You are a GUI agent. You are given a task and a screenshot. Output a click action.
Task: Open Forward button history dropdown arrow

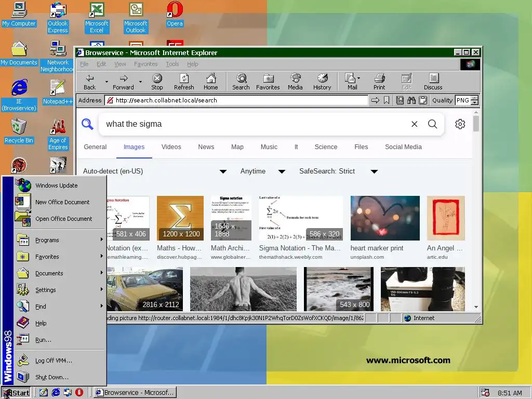point(140,82)
